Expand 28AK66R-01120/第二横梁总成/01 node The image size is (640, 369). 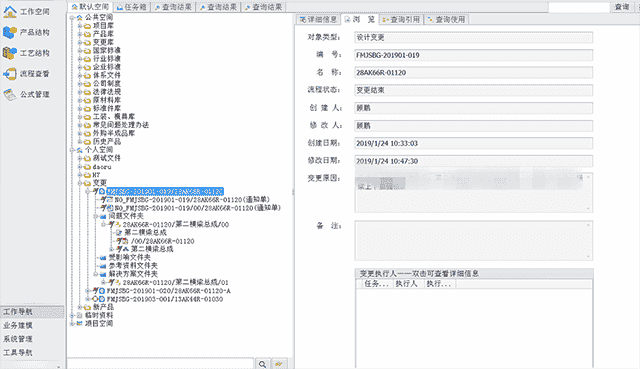coord(104,282)
